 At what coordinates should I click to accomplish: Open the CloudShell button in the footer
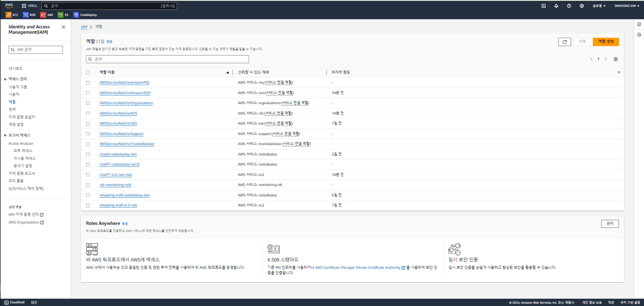15,302
